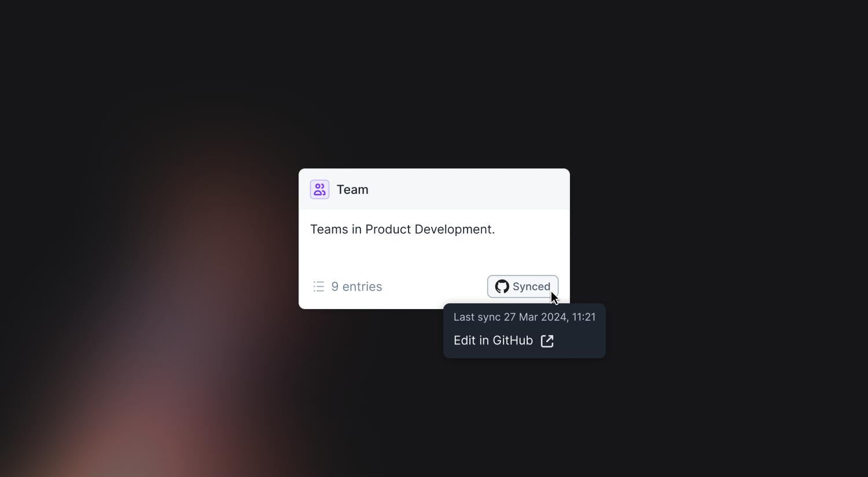Click the word Synced in the badge
The height and width of the screenshot is (477, 868).
click(531, 287)
